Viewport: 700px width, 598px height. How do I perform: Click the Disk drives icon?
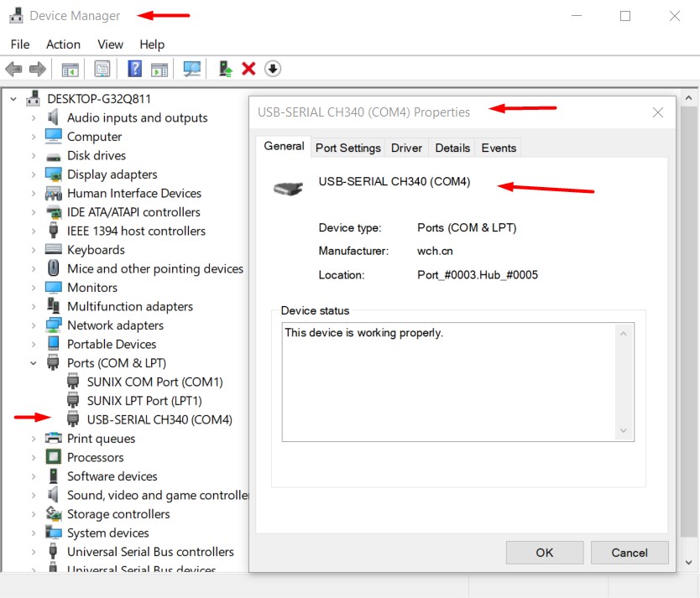[x=54, y=157]
